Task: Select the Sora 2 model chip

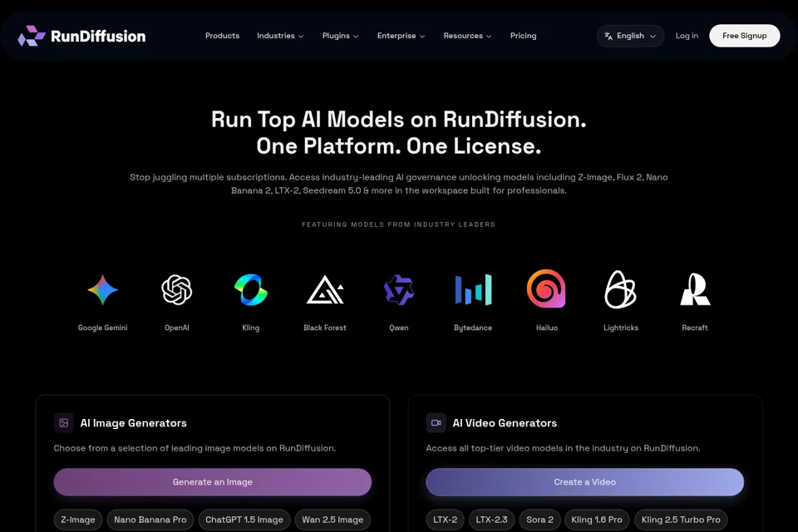Action: (x=539, y=520)
